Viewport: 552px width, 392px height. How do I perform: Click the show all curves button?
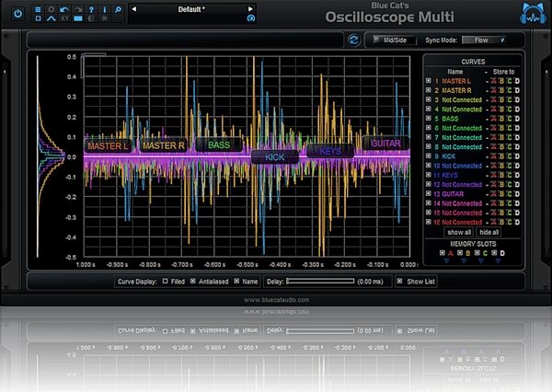459,232
